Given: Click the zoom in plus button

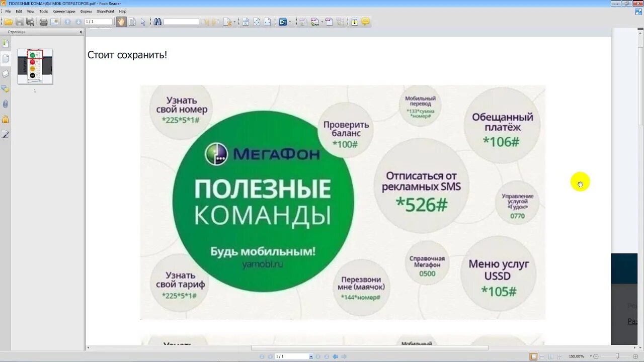Looking at the screenshot, I should click(635, 356).
